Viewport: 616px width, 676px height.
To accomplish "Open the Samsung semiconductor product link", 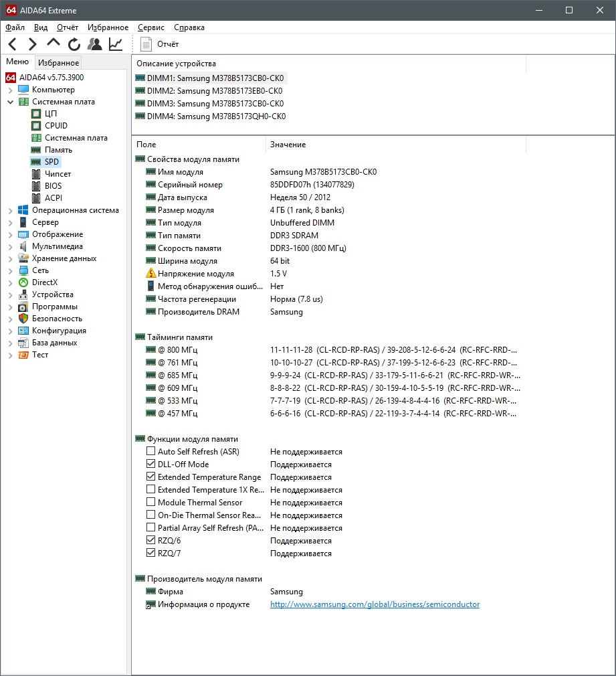I will click(375, 604).
